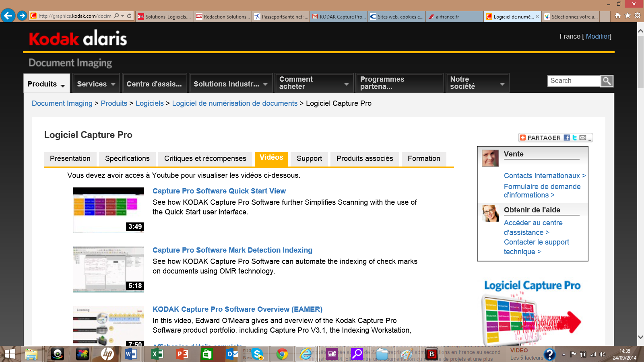Open the Windows Start button
Screen dimensions: 644x362
click(10, 354)
